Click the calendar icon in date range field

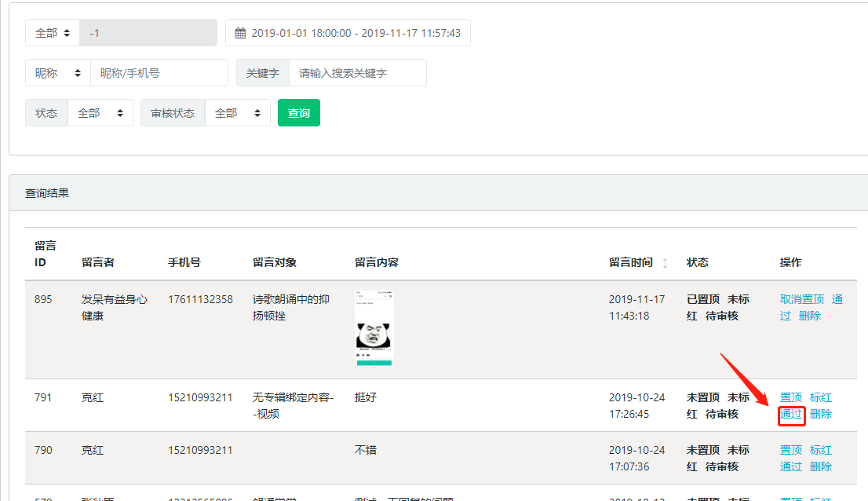241,34
